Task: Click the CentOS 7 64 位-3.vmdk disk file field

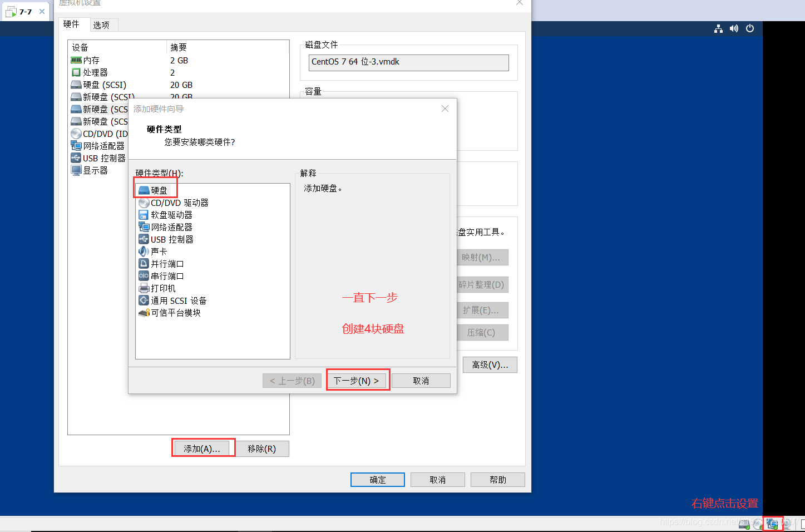Action: point(408,62)
